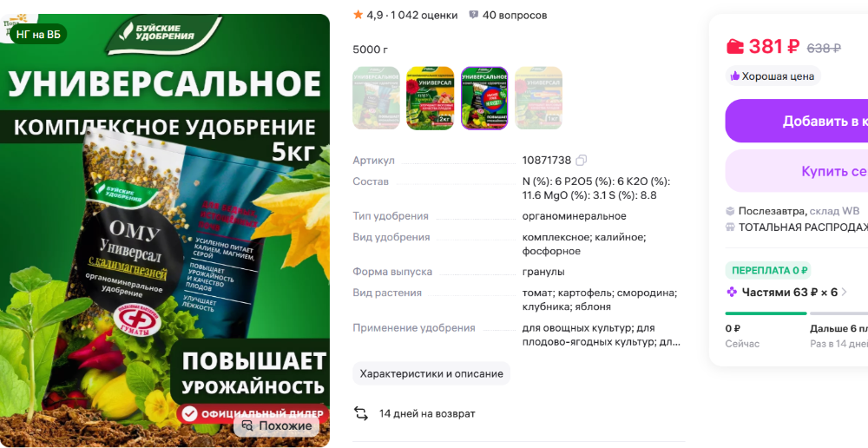This screenshot has width=868, height=448.
Task: Expand the Частями 63 ₽ × 6 chevron
Action: (845, 292)
